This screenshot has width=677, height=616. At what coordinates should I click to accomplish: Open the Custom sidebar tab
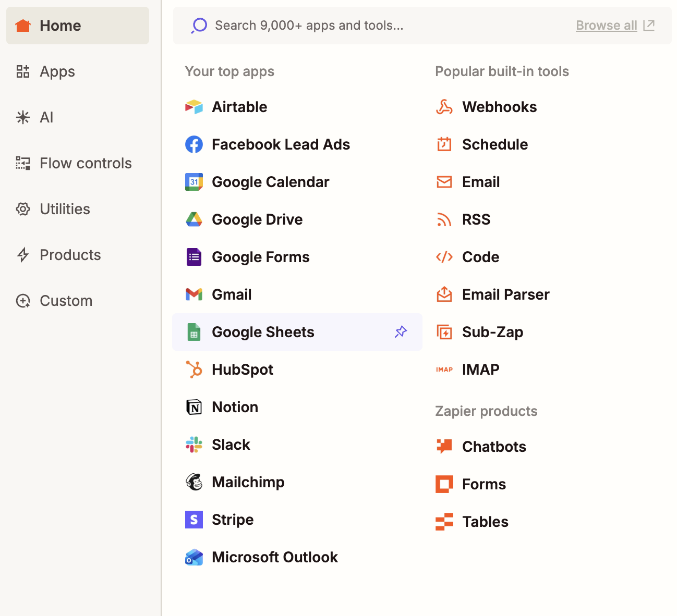point(78,301)
